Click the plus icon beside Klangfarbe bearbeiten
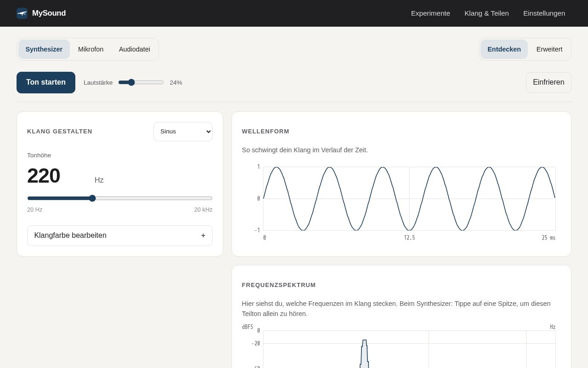 coord(203,236)
